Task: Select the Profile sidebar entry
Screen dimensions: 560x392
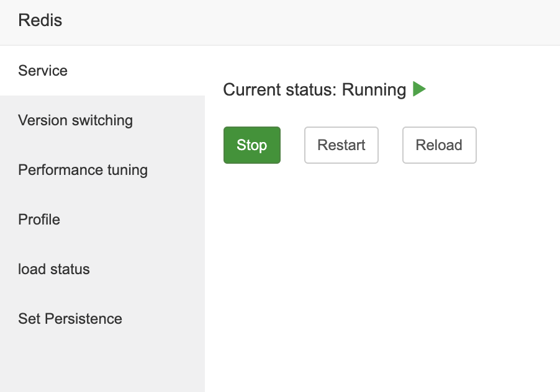Action: (x=39, y=220)
